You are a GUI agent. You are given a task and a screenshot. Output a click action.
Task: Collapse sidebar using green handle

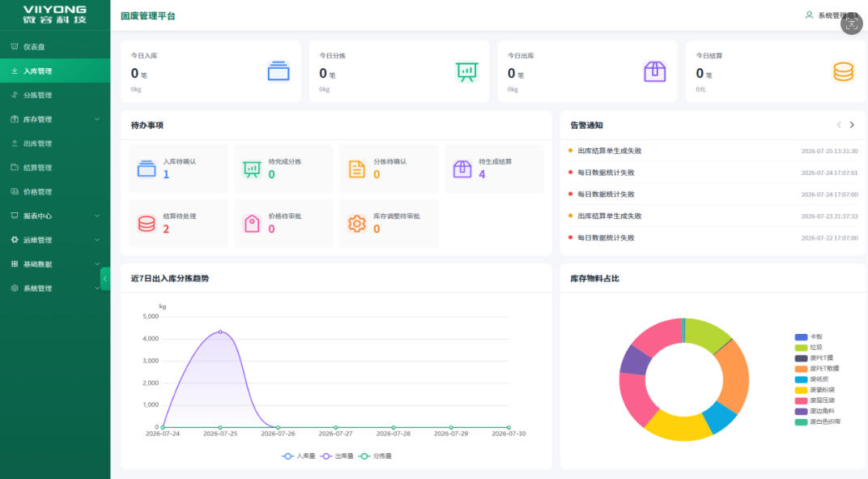105,279
